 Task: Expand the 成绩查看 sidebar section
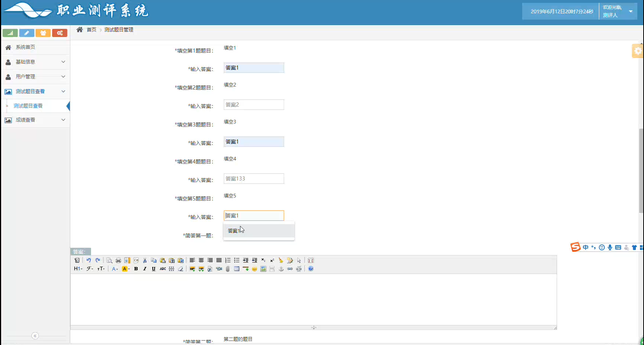pos(36,120)
